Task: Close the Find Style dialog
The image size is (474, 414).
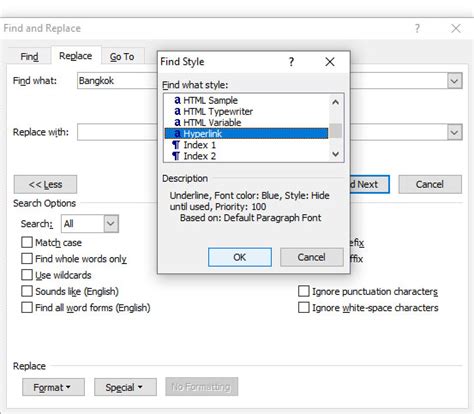Action: 330,62
